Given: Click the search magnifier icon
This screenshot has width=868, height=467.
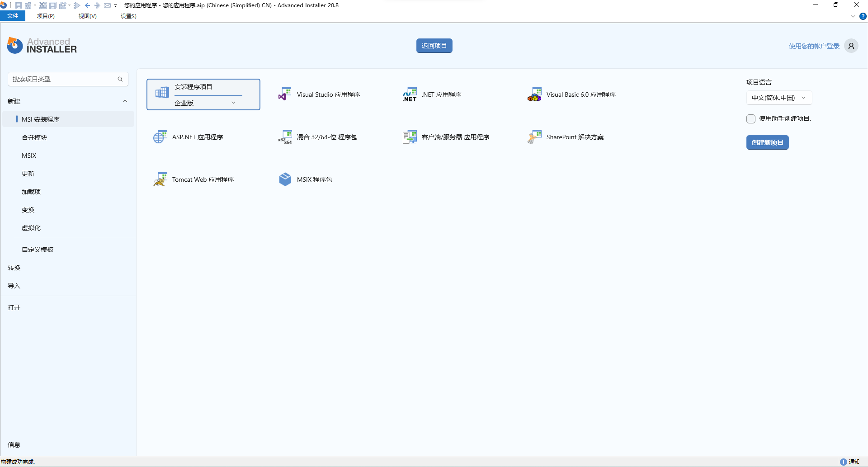Looking at the screenshot, I should pyautogui.click(x=120, y=79).
